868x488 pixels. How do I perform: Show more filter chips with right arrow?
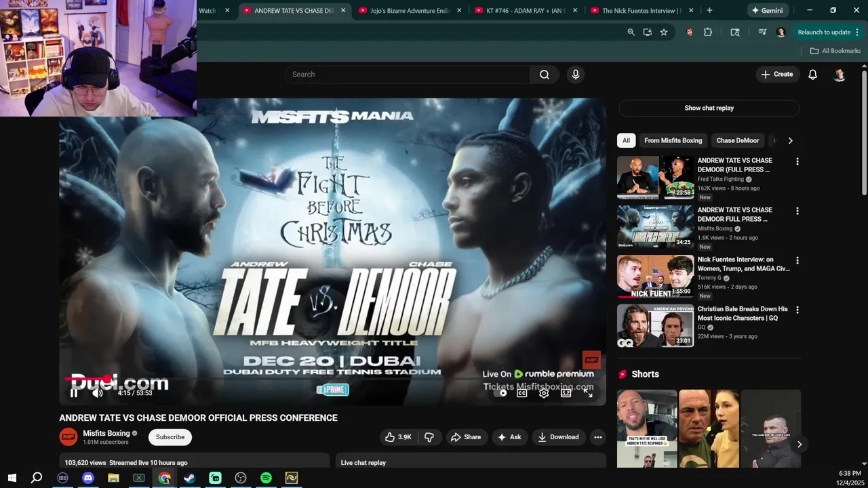790,140
